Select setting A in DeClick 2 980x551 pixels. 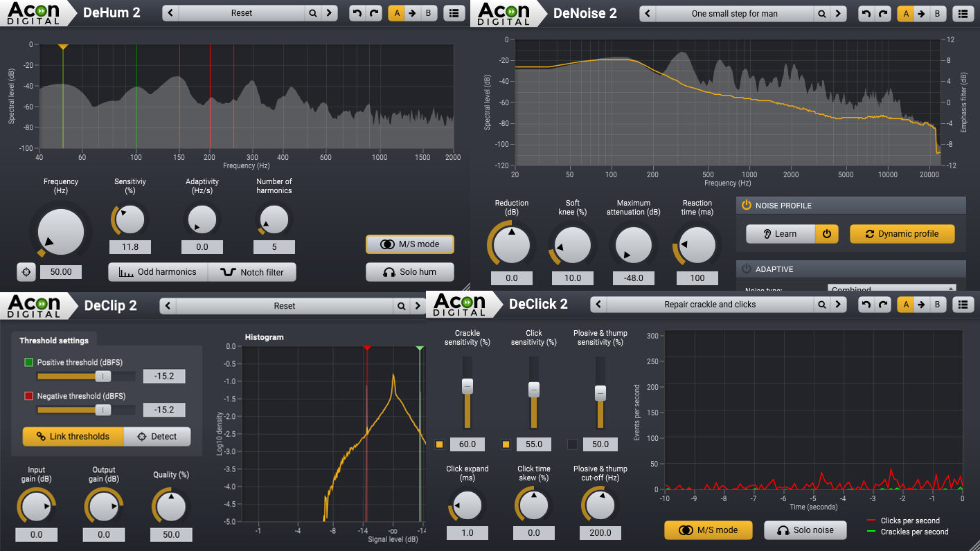(x=905, y=304)
